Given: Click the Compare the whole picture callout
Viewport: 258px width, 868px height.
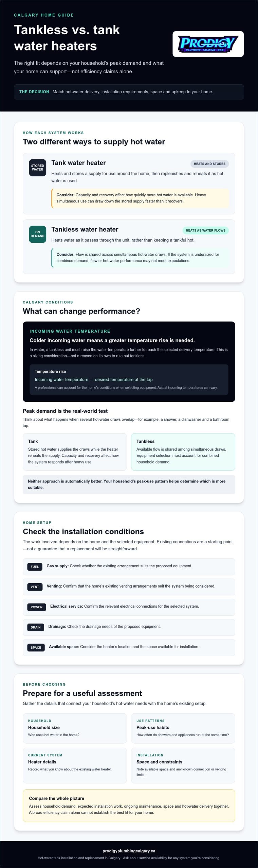Looking at the screenshot, I should pyautogui.click(x=129, y=806).
